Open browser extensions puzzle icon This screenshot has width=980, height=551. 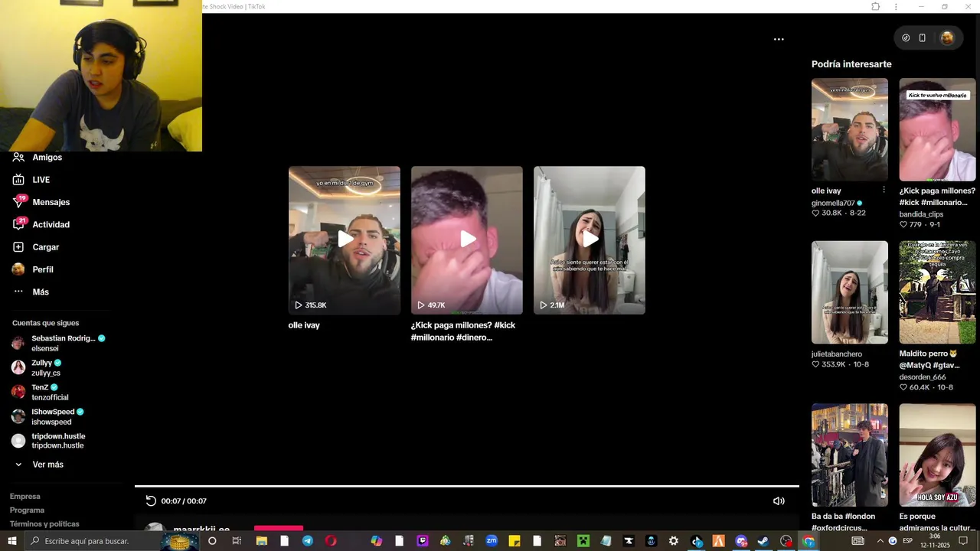(875, 7)
